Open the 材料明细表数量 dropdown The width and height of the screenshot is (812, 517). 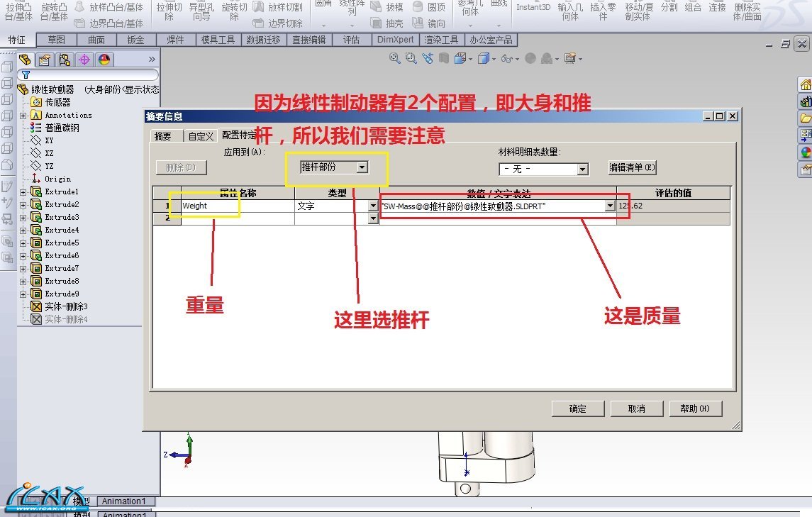(x=583, y=169)
